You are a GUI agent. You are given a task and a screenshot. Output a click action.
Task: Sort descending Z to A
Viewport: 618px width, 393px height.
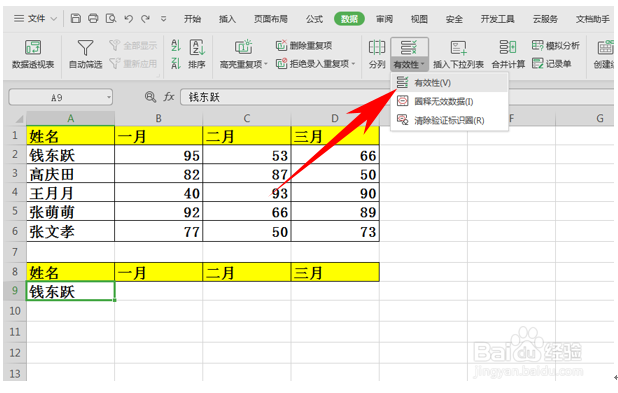coord(176,63)
